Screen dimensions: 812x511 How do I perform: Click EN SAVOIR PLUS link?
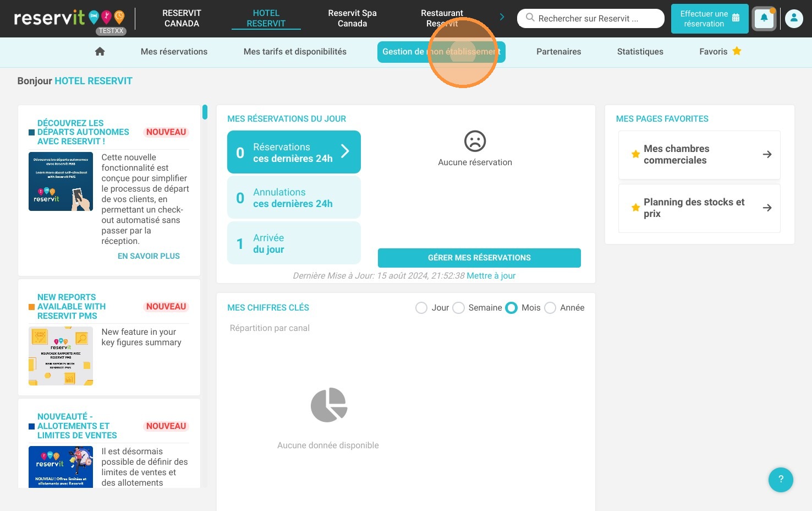149,256
